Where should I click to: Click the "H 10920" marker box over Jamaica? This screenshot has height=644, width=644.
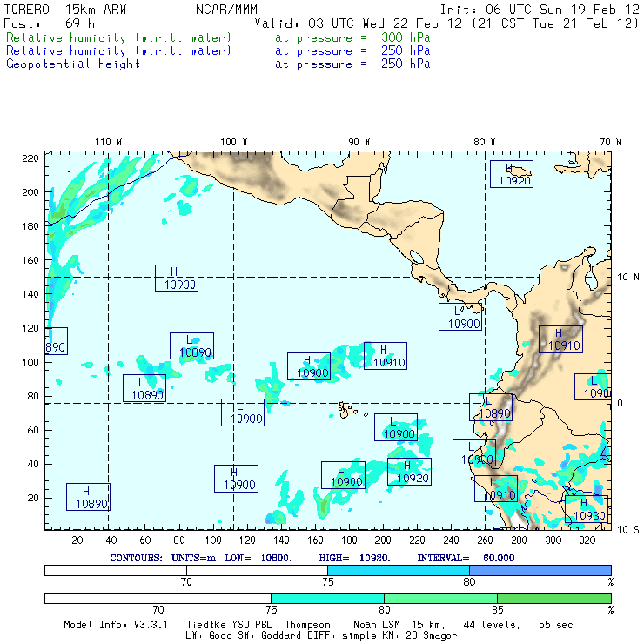(x=512, y=174)
